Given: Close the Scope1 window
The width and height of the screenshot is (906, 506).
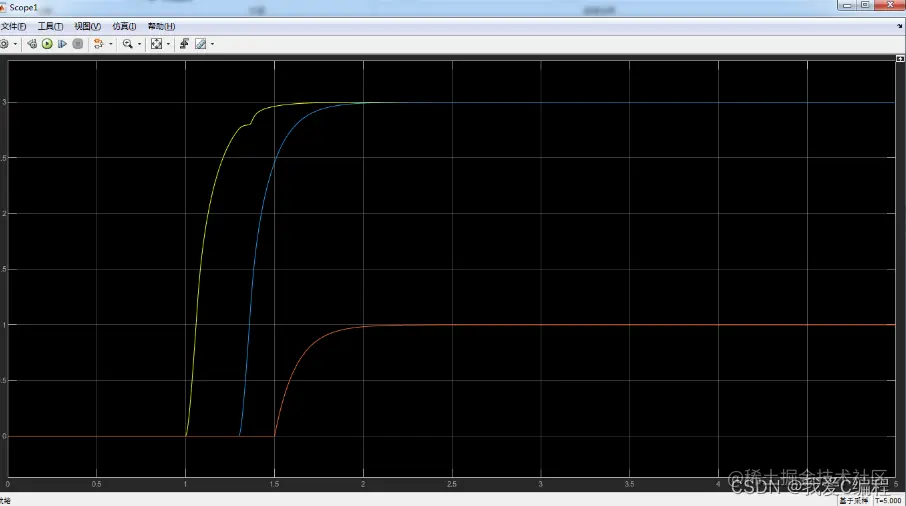Looking at the screenshot, I should (x=890, y=5).
